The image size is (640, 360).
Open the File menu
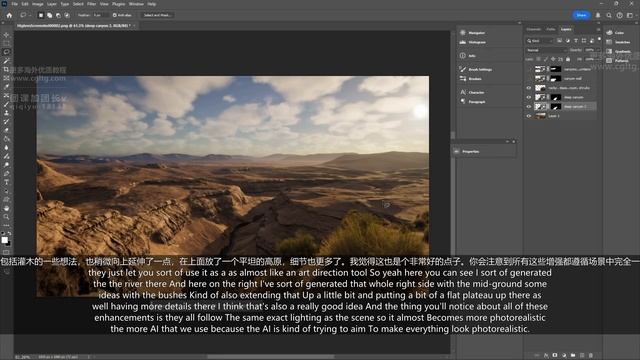pos(15,4)
